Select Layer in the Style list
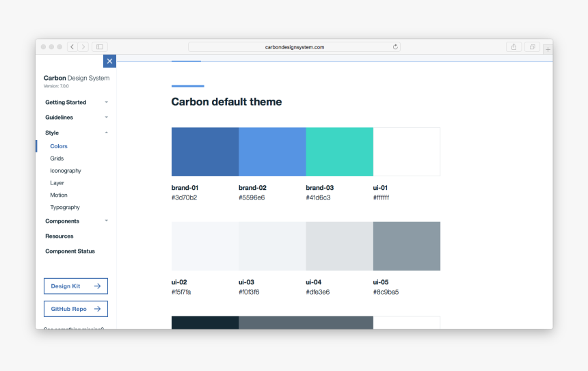Screen dimensions: 588x371 click(x=57, y=183)
